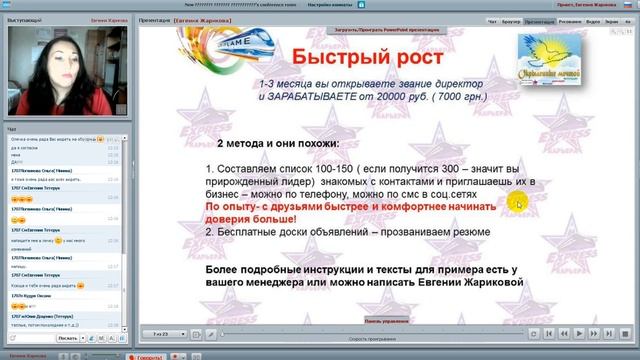Click the chat scrollbar up arrow

pos(124,139)
